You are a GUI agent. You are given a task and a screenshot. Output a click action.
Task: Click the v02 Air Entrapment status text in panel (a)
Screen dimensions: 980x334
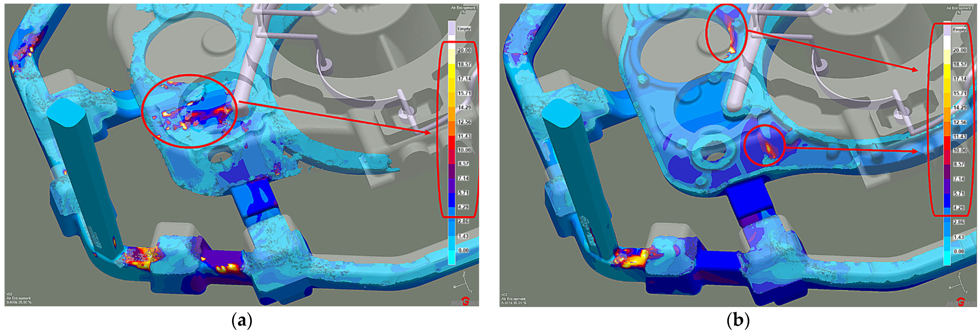tap(19, 298)
